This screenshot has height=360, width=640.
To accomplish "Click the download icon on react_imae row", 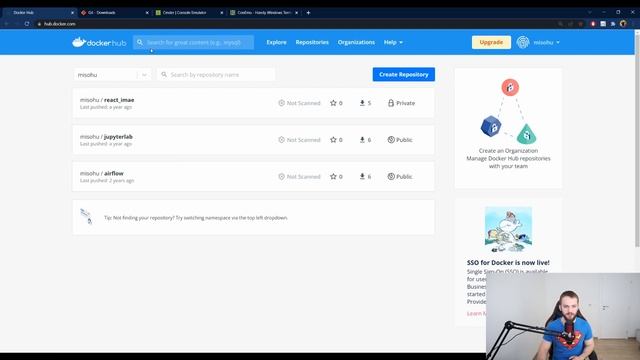I will pos(362,103).
